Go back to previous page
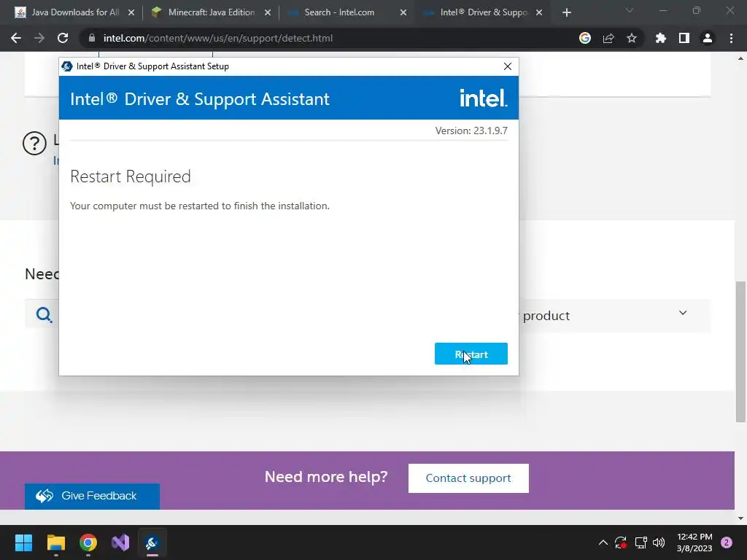Screen dimensions: 747x560 16,38
